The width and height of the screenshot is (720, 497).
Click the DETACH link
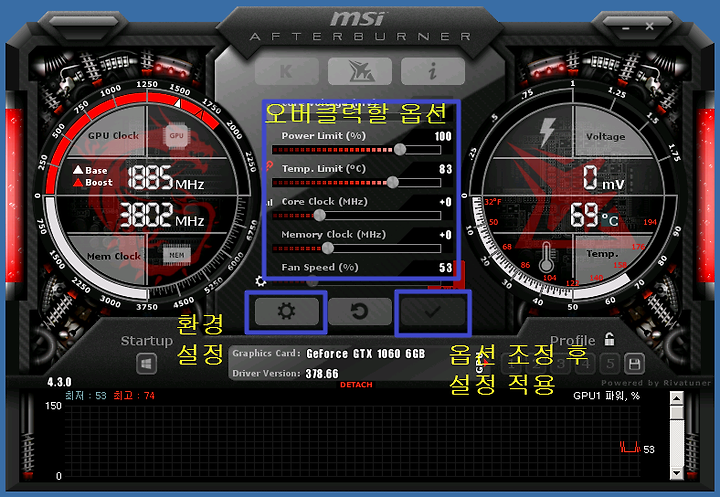(x=356, y=385)
